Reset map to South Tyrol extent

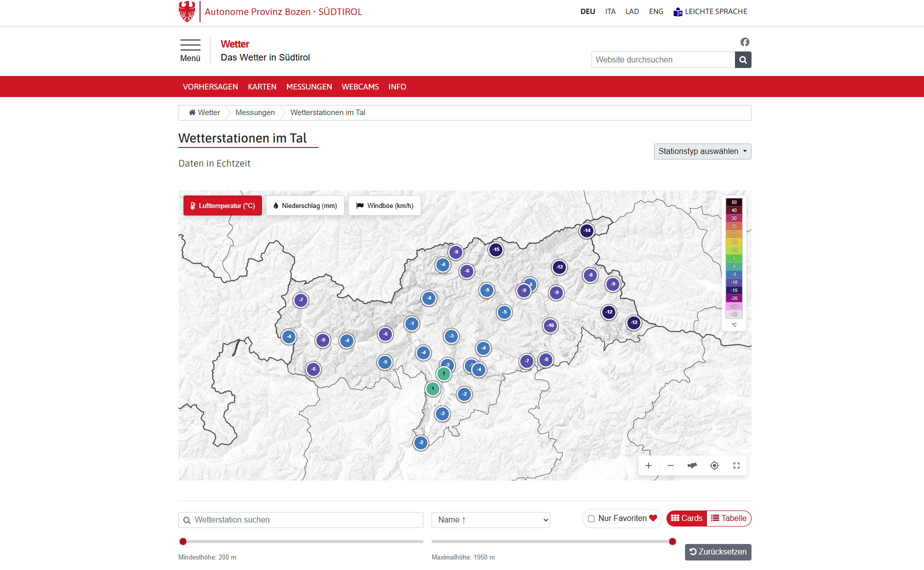click(x=692, y=465)
